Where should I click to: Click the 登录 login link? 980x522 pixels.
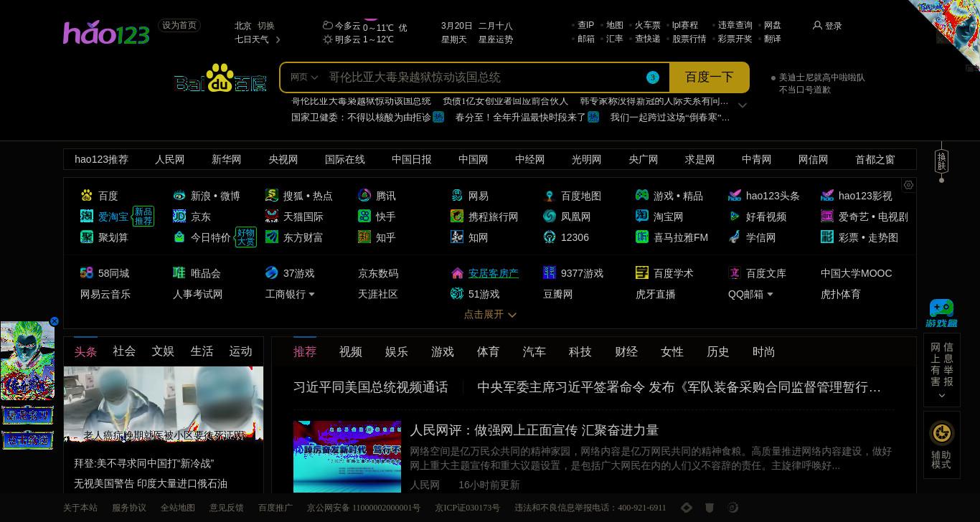coord(834,26)
